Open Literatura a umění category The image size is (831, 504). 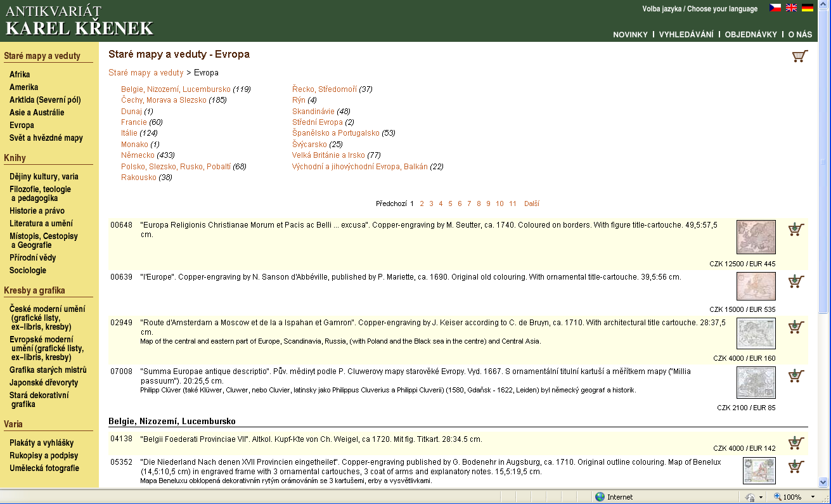coord(41,224)
